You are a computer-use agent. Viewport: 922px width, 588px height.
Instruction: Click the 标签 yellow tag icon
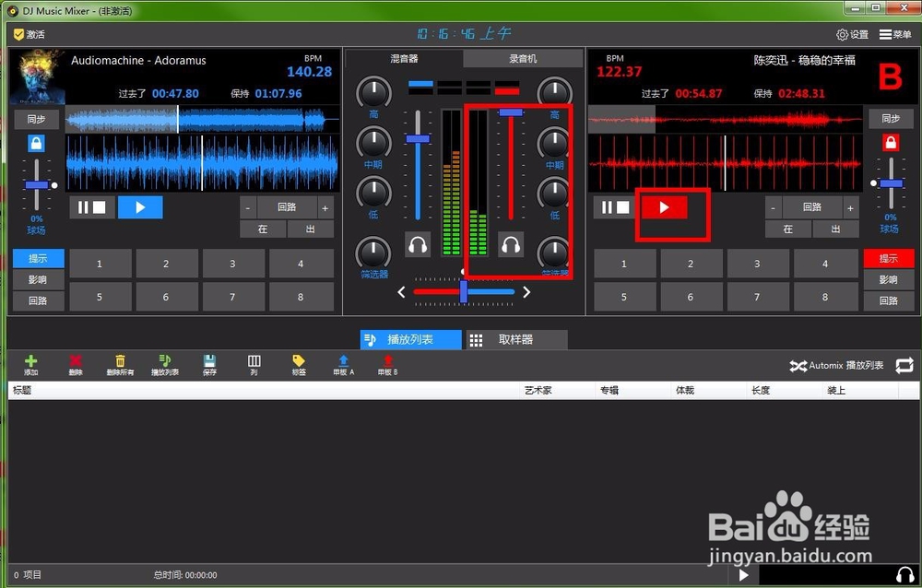pyautogui.click(x=299, y=365)
